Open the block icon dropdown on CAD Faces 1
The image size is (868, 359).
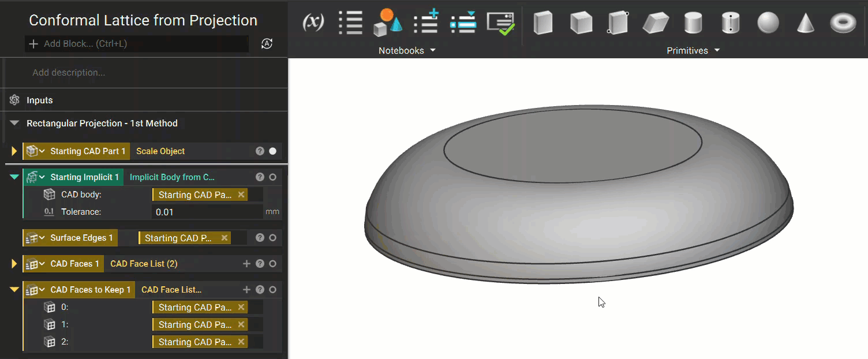42,264
